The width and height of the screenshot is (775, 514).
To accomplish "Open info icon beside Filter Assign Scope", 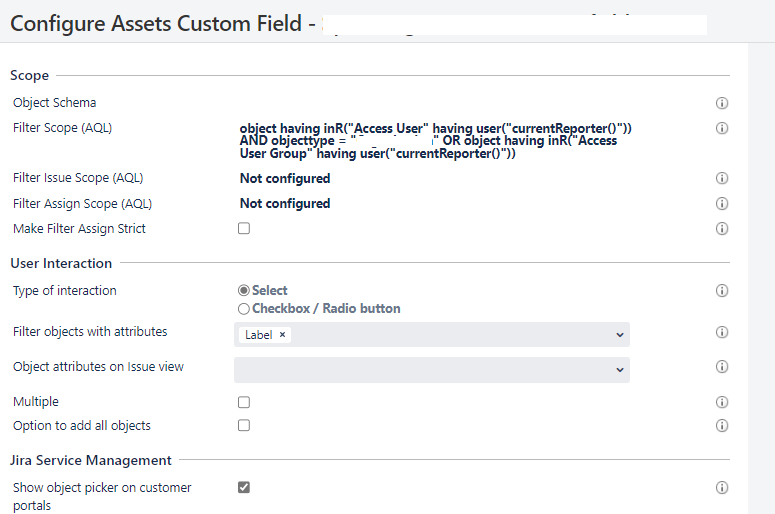I will 722,203.
